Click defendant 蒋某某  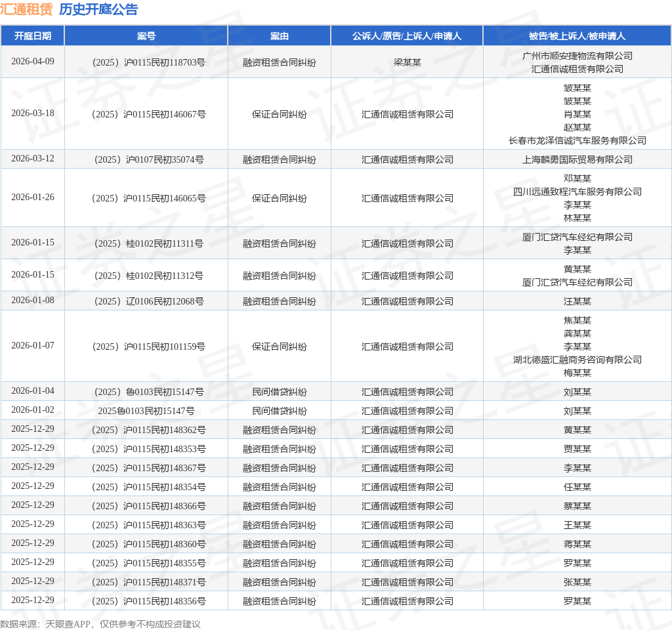[x=577, y=544]
